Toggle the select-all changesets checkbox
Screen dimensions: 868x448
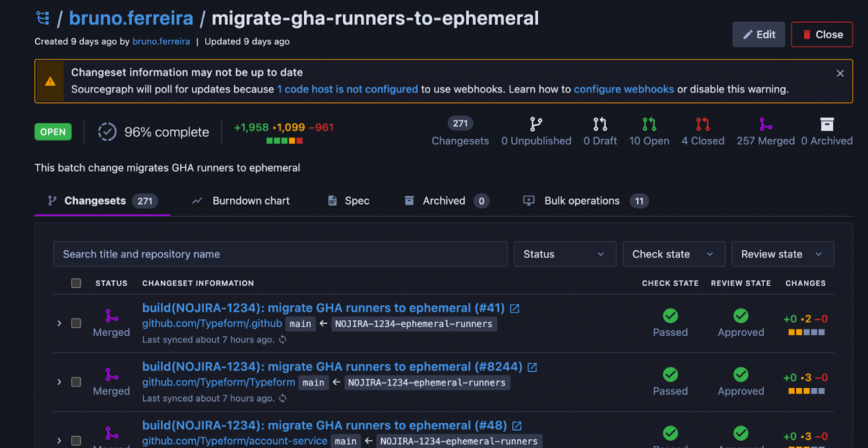click(x=76, y=283)
